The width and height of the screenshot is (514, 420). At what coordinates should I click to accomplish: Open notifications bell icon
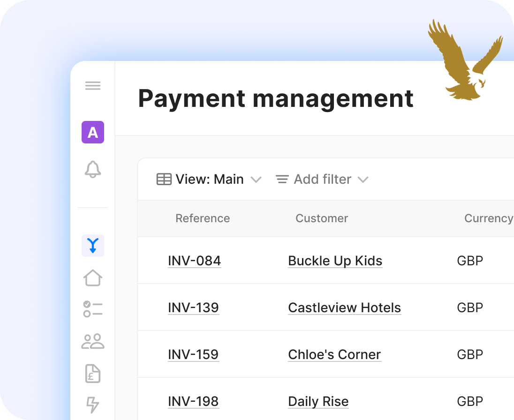(93, 169)
